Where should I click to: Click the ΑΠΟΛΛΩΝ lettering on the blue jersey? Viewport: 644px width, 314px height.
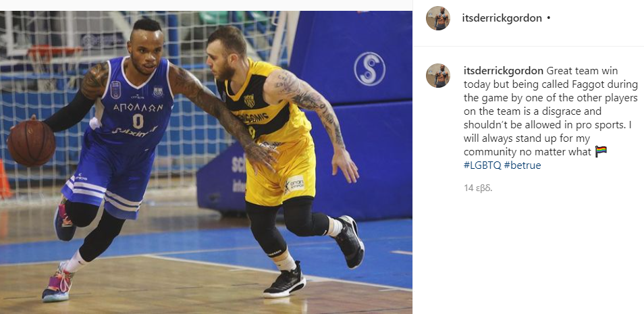pyautogui.click(x=139, y=107)
